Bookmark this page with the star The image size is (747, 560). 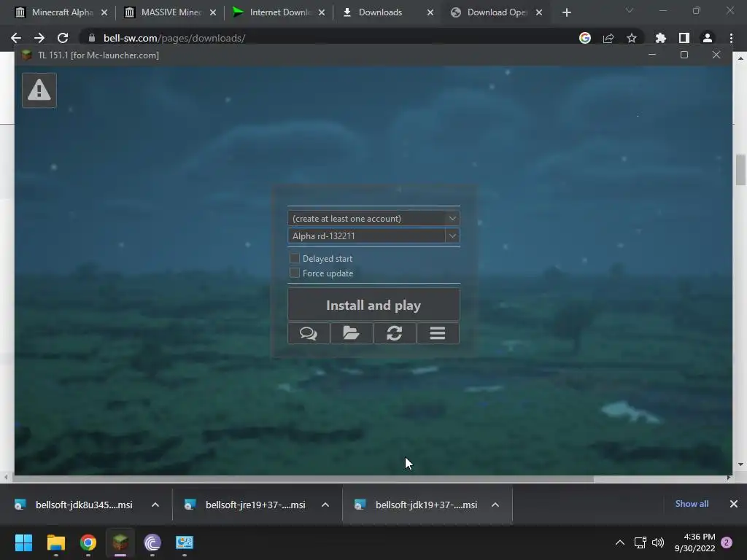point(632,38)
